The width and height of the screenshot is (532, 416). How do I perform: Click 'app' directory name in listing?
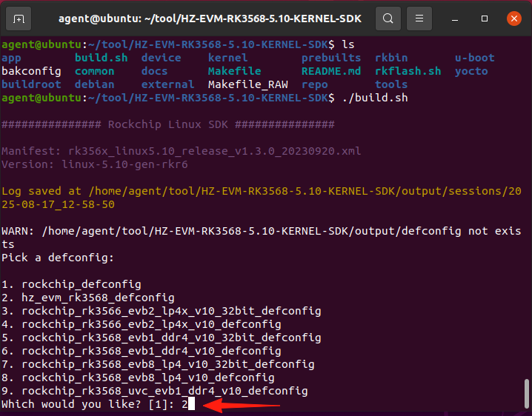pyautogui.click(x=11, y=58)
